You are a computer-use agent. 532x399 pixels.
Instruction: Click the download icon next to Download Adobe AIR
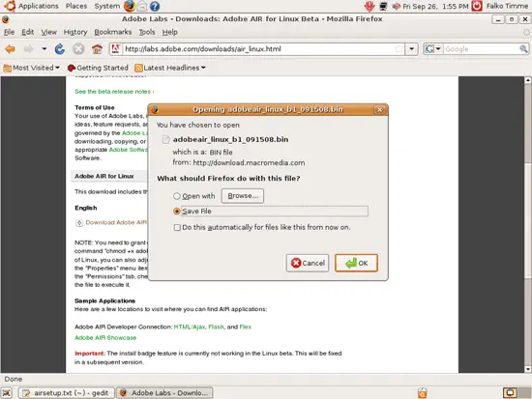(x=79, y=223)
